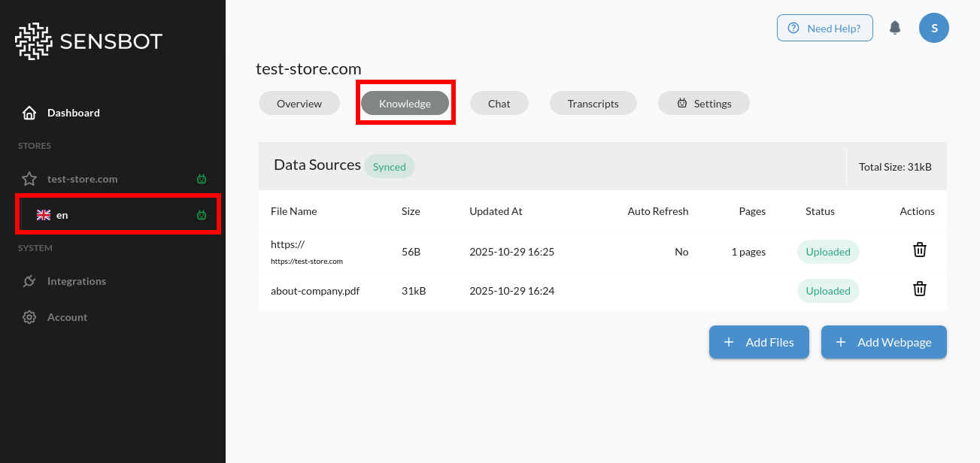Click the Add Files button

[x=759, y=342]
